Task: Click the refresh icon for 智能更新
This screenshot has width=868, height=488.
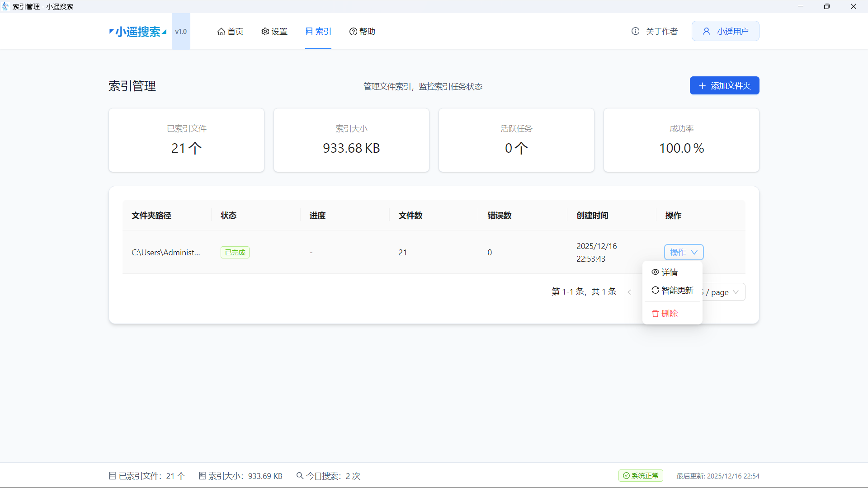Action: (655, 290)
